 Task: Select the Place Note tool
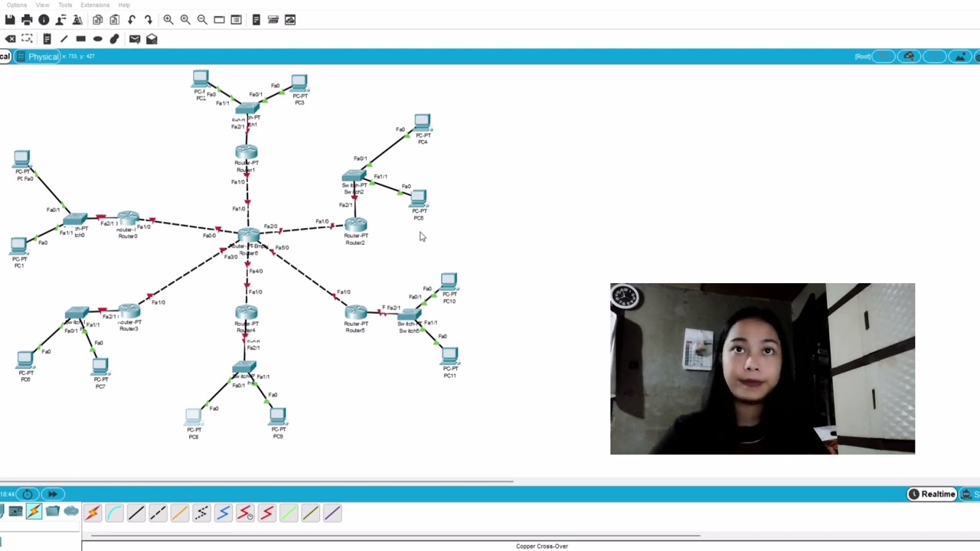[47, 39]
